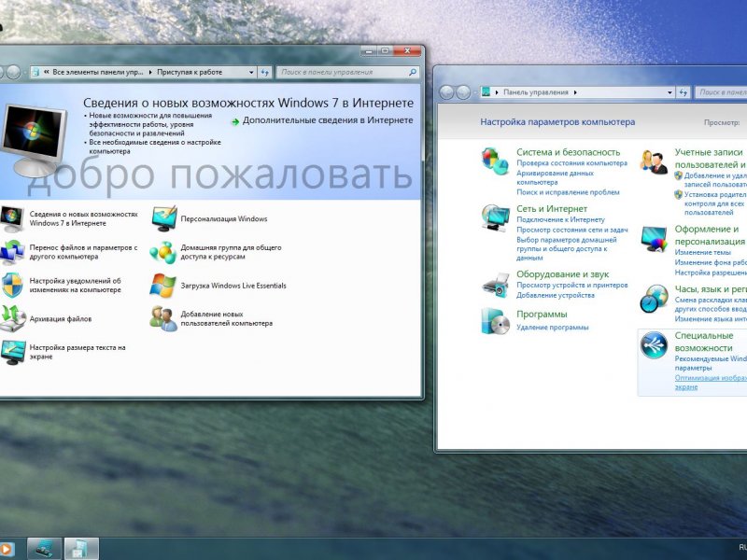747x560 pixels.
Task: Open the 'Программы' disc icon
Action: [495, 320]
